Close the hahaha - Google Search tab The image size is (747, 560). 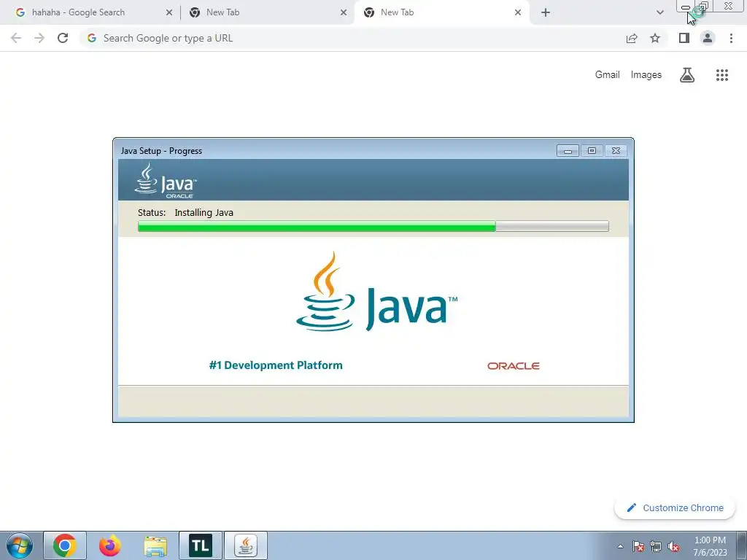[x=169, y=13]
